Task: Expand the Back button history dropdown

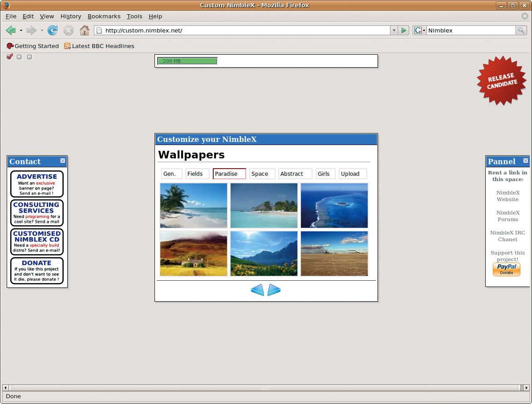Action: [21, 30]
